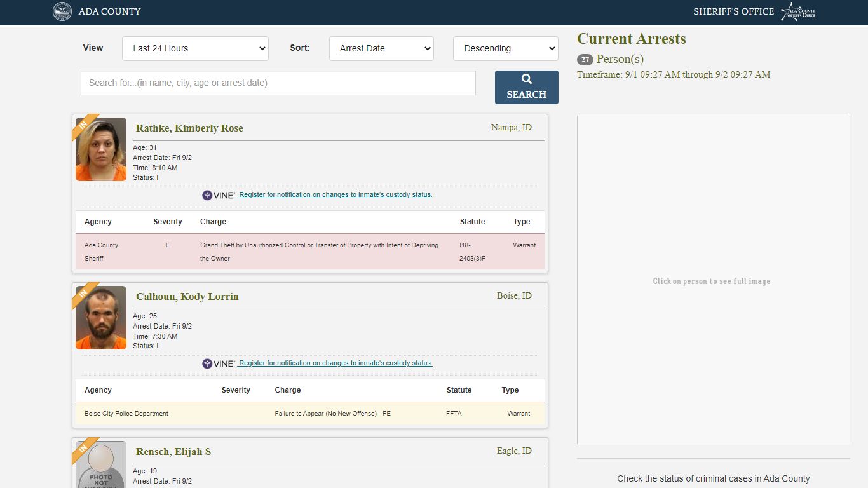Click the VINE logo in Rathke's card
Screen dimensions: 868x488
click(219, 195)
